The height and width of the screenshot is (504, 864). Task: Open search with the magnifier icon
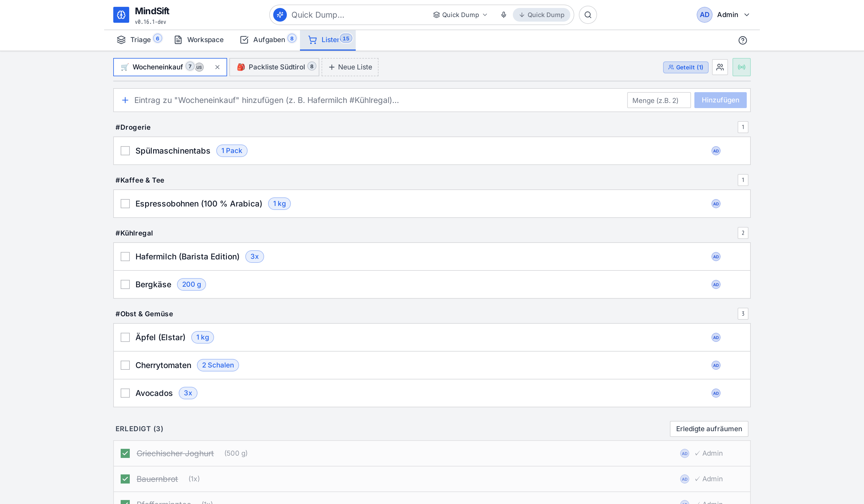(x=588, y=15)
